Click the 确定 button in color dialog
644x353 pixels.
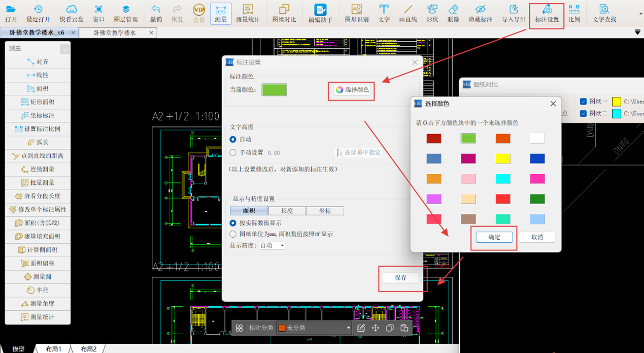coord(494,237)
